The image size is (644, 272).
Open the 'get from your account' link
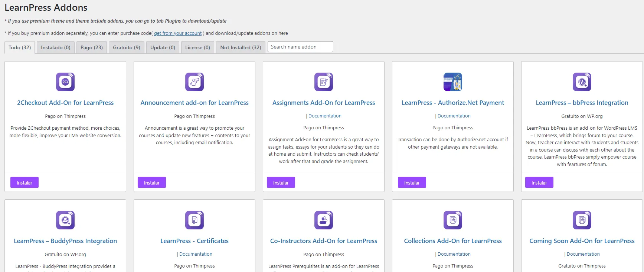click(x=178, y=33)
